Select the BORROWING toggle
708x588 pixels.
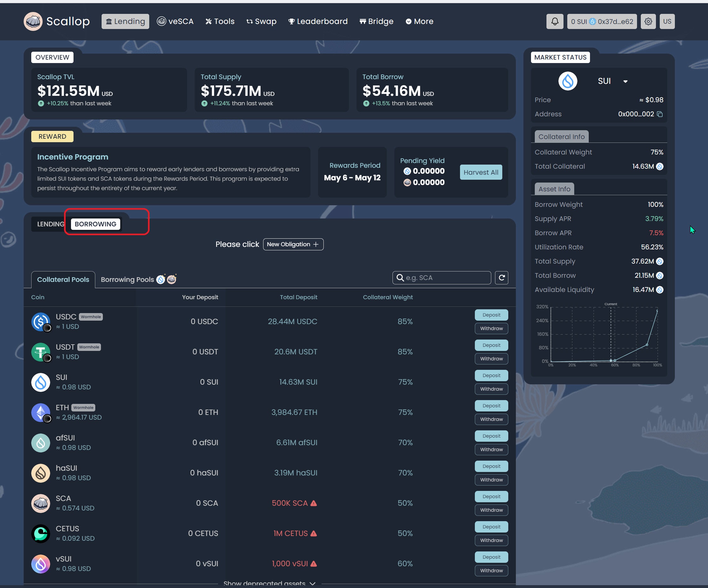[x=95, y=224]
